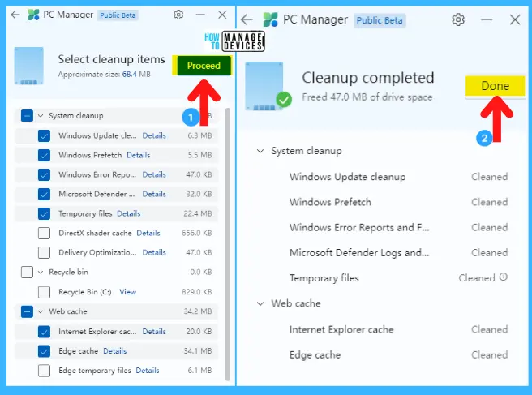This screenshot has width=532, height=395.
Task: Click 34.2 MB size of Web cache
Action: point(197,311)
